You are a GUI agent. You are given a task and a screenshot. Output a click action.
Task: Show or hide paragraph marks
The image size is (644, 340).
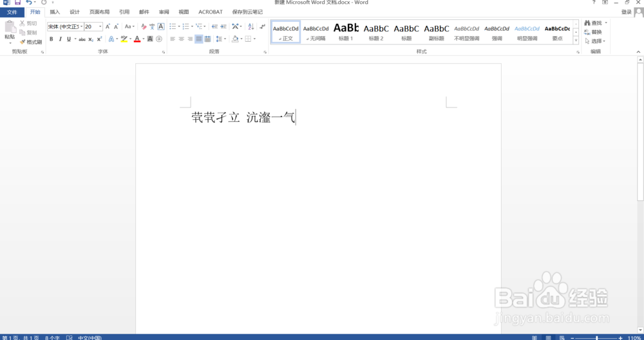pyautogui.click(x=263, y=26)
